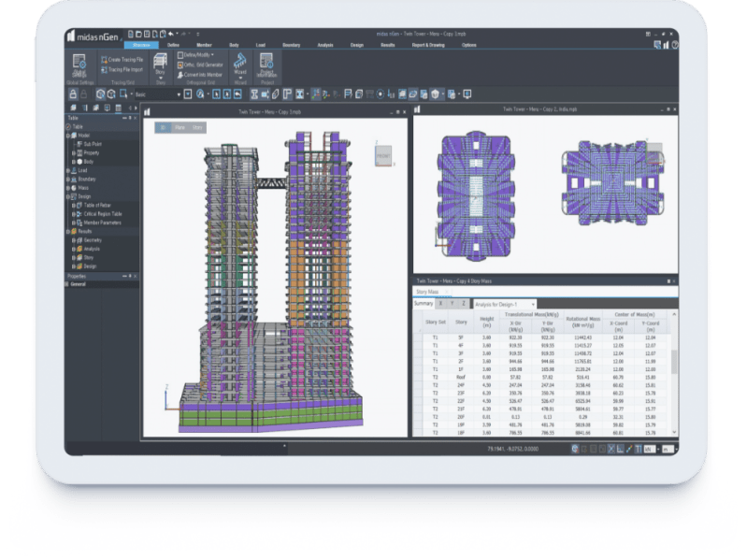Expand the Model tree node
Image resolution: width=747 pixels, height=560 pixels.
pyautogui.click(x=68, y=136)
